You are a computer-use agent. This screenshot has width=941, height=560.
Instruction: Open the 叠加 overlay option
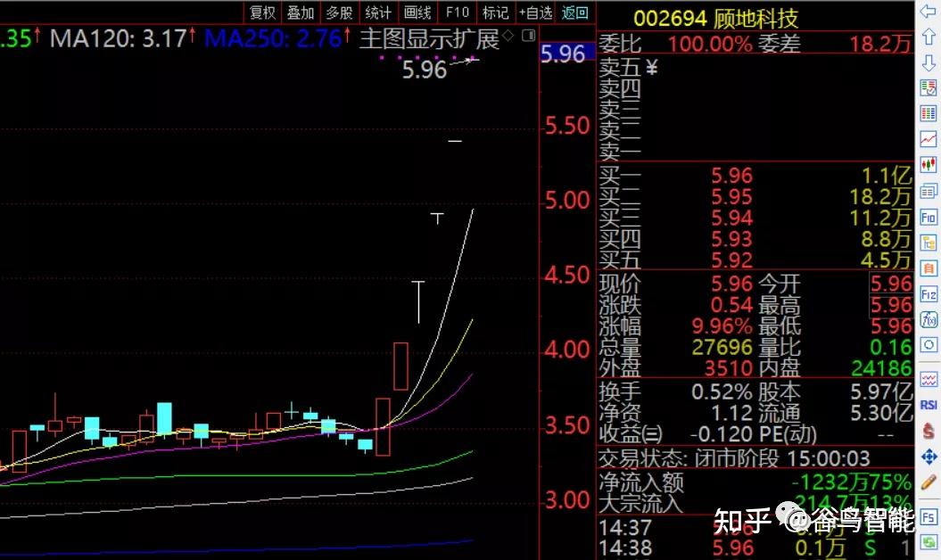(x=301, y=12)
